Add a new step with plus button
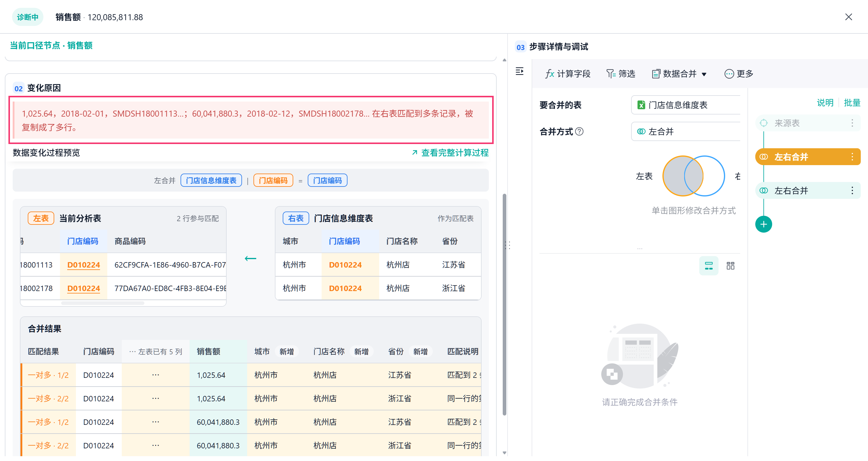The image size is (868, 461). pyautogui.click(x=763, y=224)
